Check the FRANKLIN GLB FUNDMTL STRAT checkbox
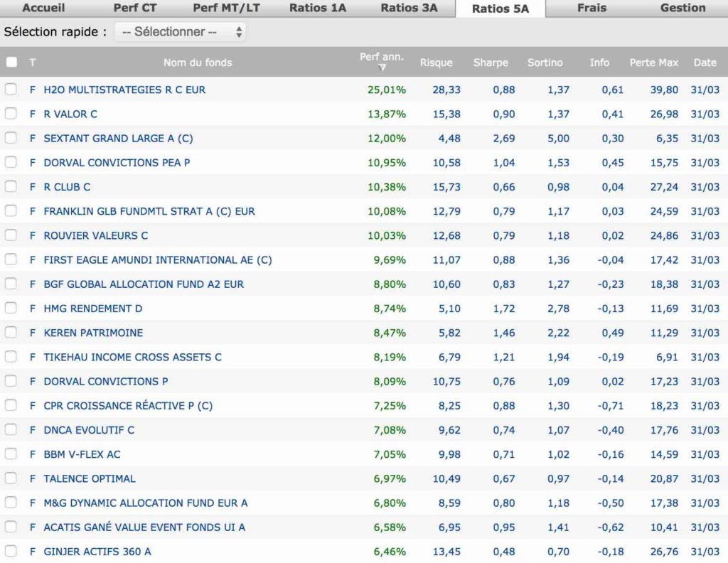This screenshot has height=563, width=728. pyautogui.click(x=11, y=210)
